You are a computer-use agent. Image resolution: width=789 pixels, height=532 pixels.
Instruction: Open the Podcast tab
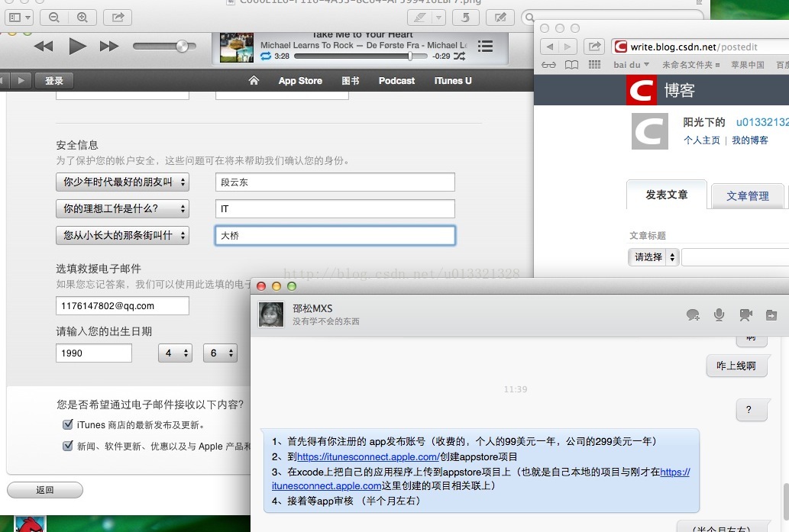tap(396, 81)
